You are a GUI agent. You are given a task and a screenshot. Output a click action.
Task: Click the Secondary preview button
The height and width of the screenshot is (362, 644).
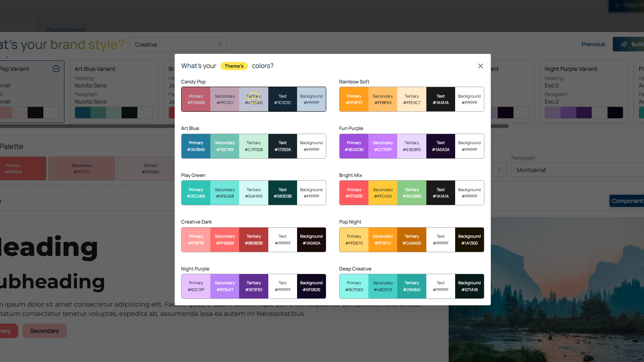tap(45, 331)
